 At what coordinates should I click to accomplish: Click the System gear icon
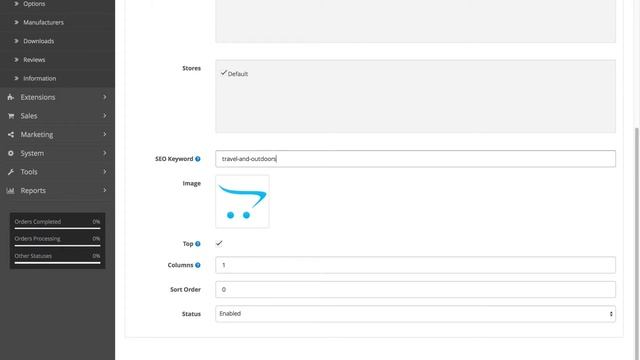click(x=11, y=153)
